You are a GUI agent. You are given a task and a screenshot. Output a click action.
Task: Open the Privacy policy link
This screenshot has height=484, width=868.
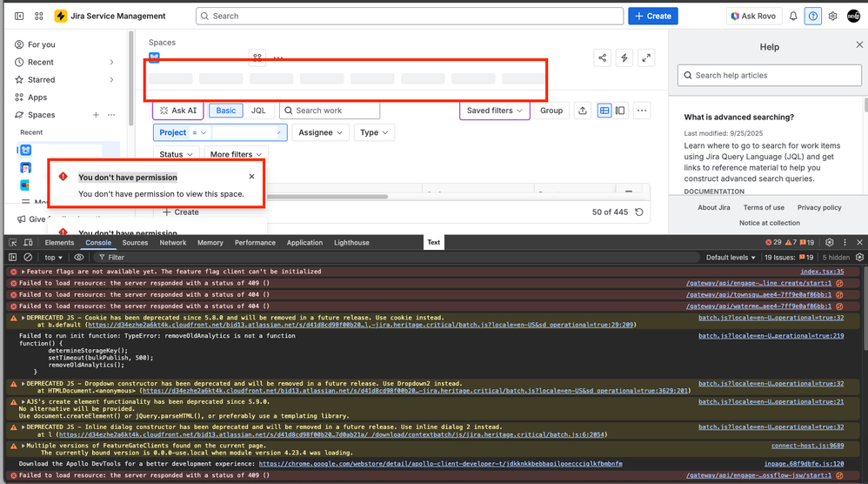coord(819,208)
